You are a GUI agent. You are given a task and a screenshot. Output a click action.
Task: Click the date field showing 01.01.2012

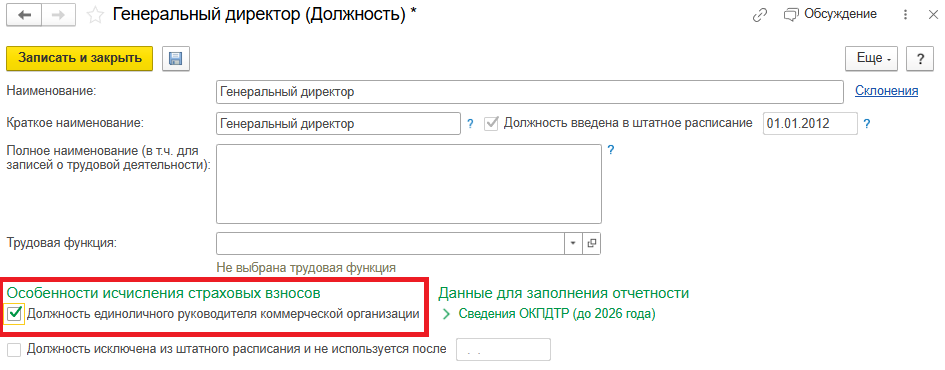click(810, 124)
